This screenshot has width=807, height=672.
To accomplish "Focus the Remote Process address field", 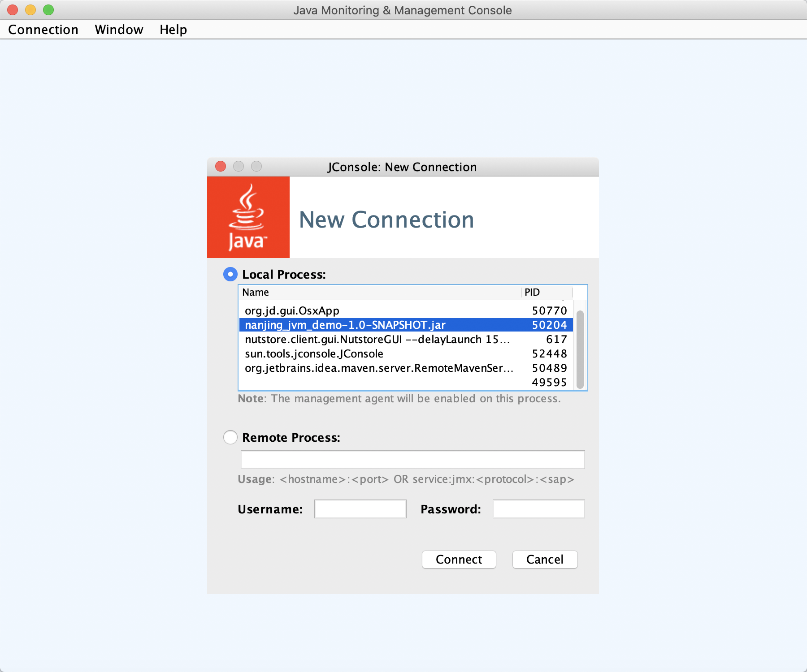I will pos(413,460).
